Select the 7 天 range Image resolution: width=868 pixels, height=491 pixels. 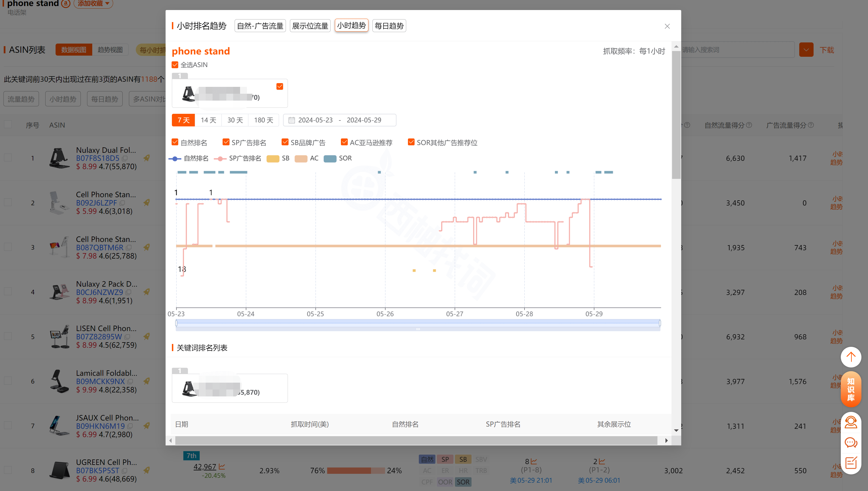pyautogui.click(x=183, y=120)
